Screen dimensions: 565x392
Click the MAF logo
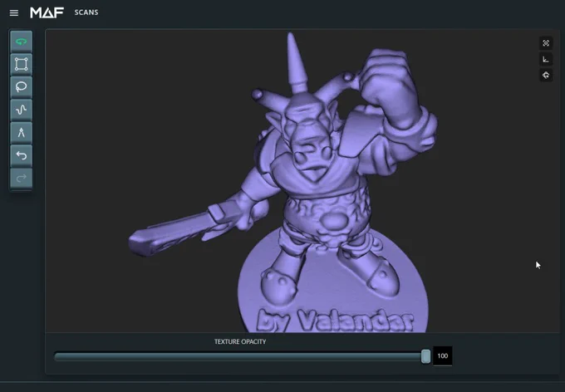pos(47,12)
